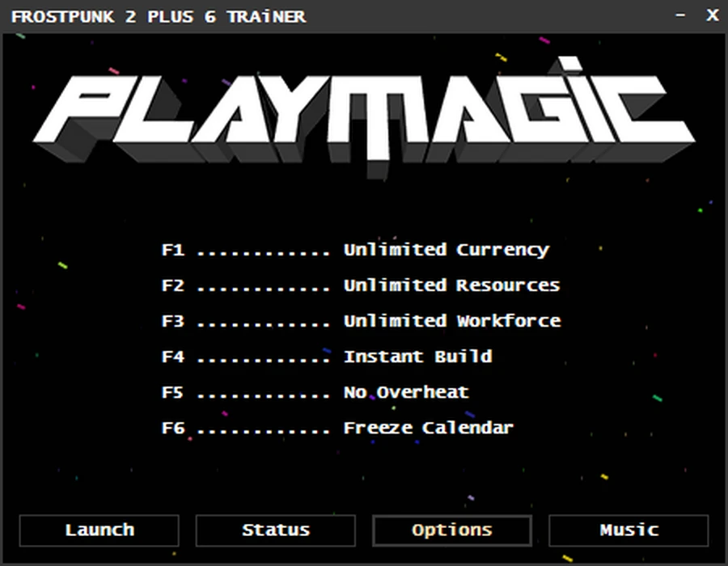Image resolution: width=728 pixels, height=566 pixels.
Task: Click the F4 hotkey label
Action: point(173,357)
